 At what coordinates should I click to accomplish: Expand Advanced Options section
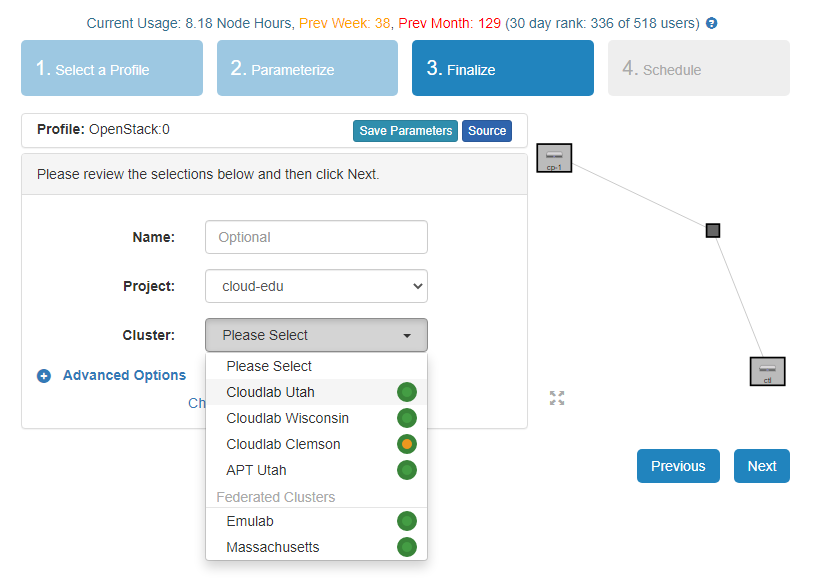pos(124,375)
